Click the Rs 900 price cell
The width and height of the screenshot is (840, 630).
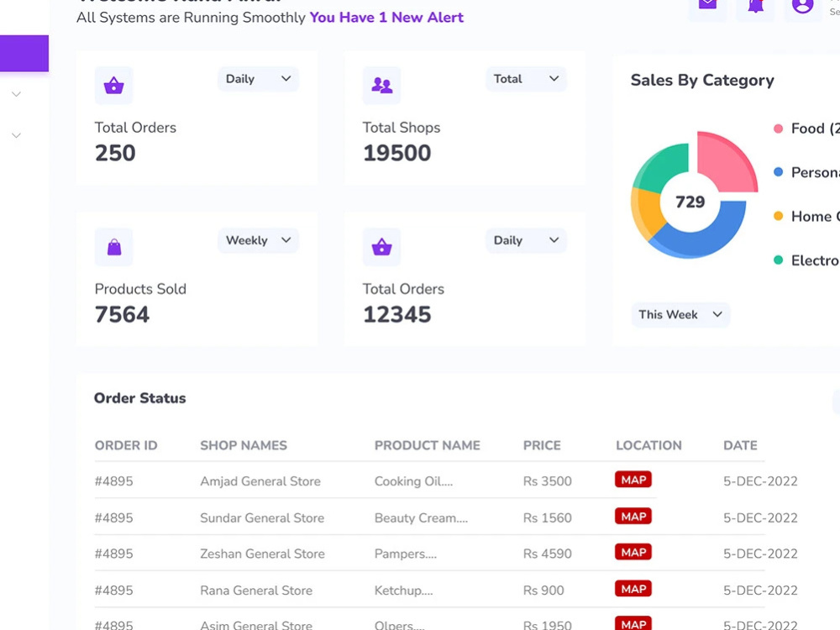pyautogui.click(x=543, y=591)
